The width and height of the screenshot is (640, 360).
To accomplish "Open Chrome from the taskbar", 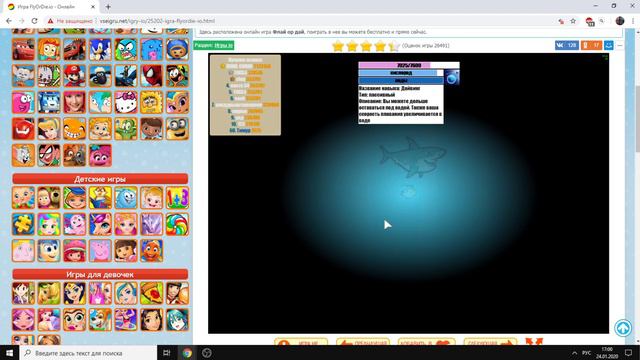I will [x=187, y=353].
